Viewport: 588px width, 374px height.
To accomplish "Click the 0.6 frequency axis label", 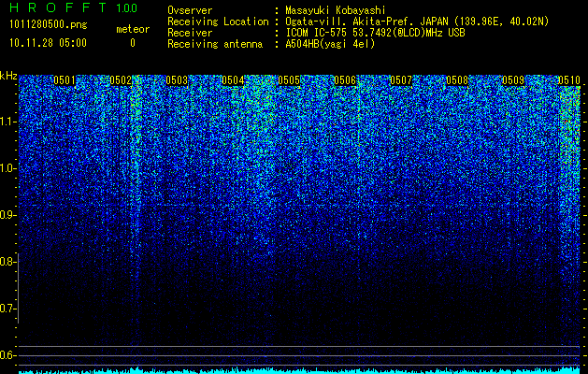I will tap(8, 355).
